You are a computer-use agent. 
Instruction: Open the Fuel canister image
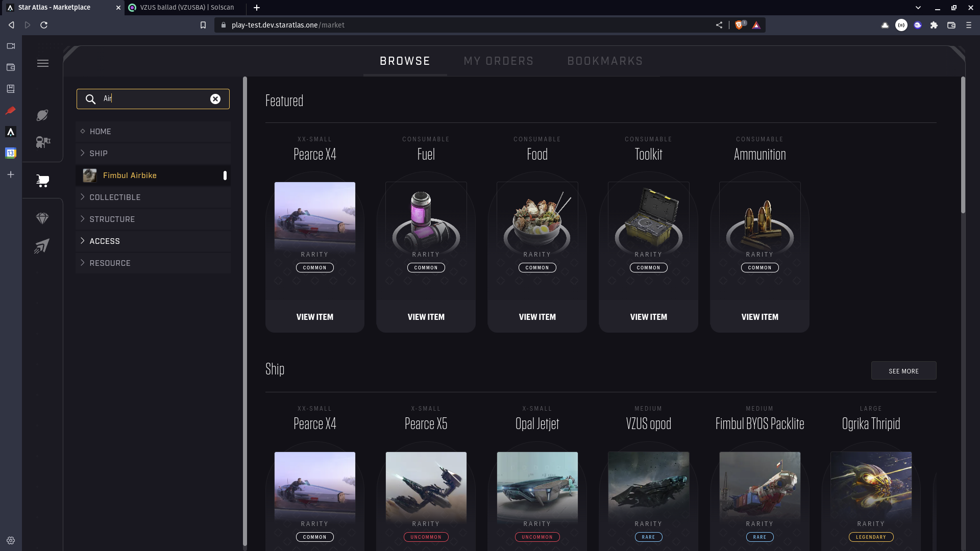426,219
